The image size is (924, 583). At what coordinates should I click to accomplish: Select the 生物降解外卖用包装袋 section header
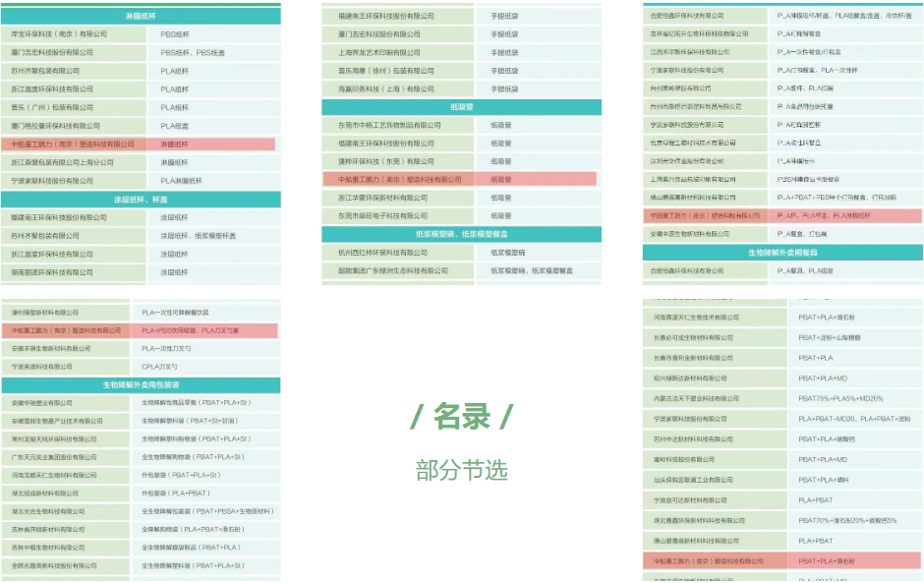click(141, 384)
